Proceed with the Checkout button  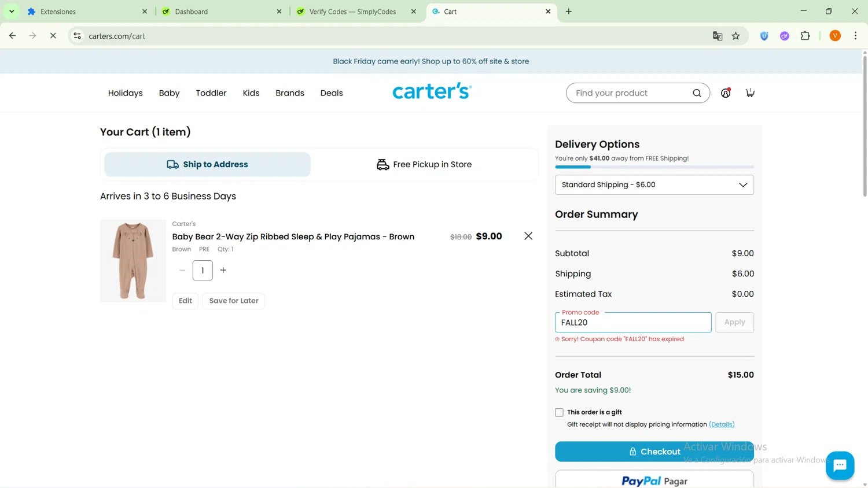654,452
